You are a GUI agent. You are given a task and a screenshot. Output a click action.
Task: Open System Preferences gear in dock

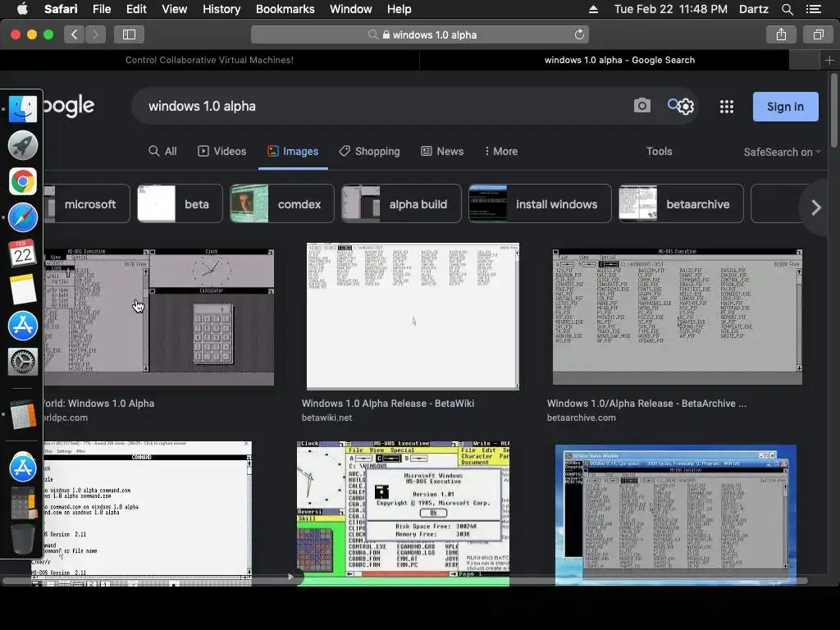22,362
